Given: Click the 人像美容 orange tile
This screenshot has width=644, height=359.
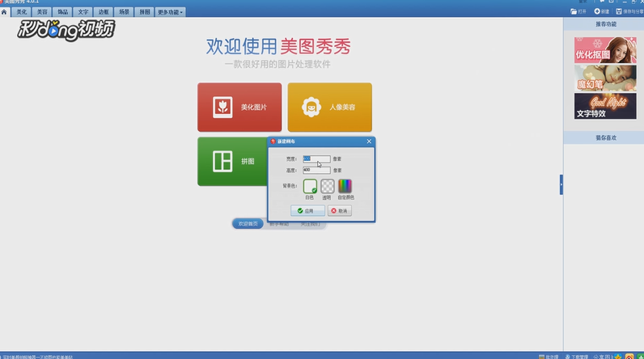Looking at the screenshot, I should click(x=330, y=107).
